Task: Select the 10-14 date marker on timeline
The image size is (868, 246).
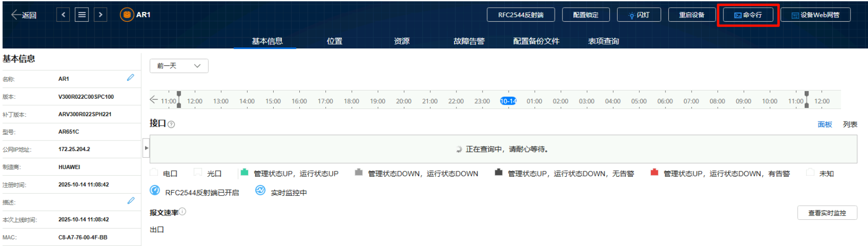Action: pos(508,101)
